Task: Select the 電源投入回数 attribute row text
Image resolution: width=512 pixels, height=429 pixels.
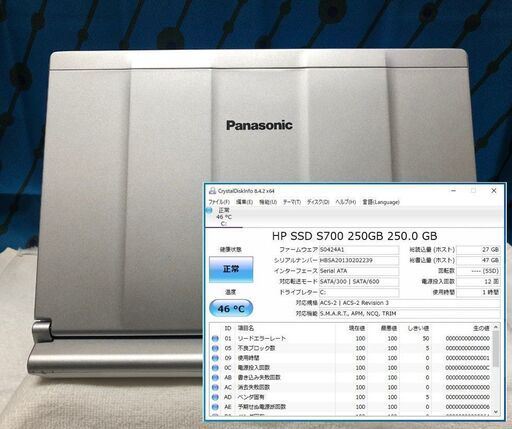Action: [x=253, y=368]
